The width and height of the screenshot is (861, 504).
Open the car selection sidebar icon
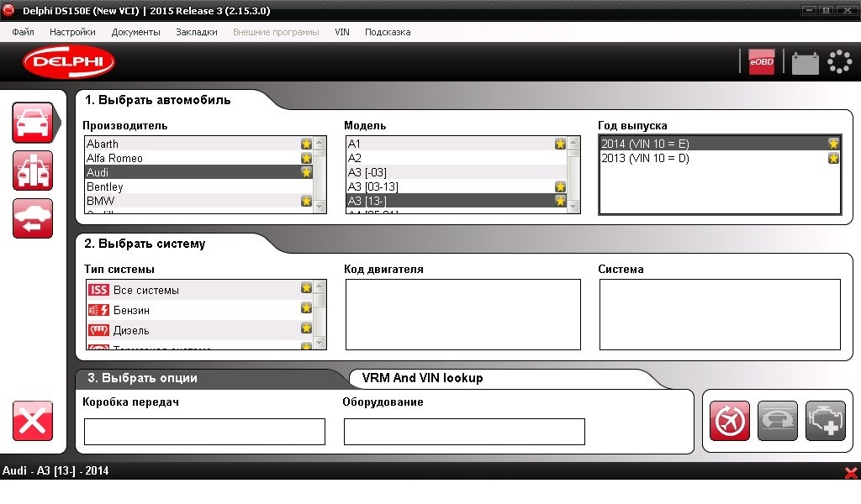[x=33, y=123]
